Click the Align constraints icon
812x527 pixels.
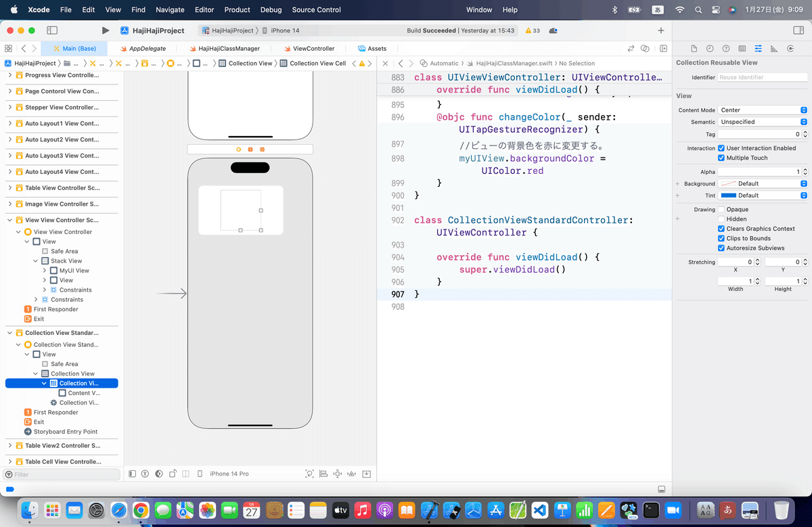pyautogui.click(x=323, y=474)
